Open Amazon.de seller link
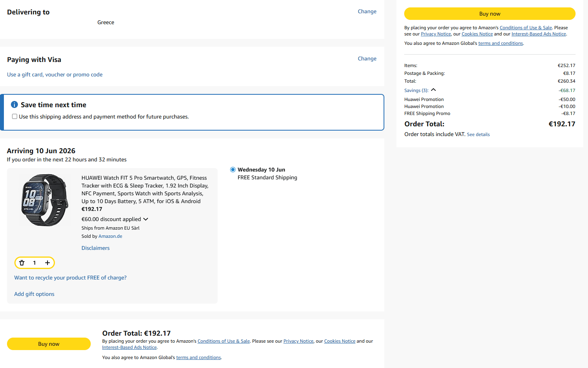This screenshot has width=588, height=368. [x=110, y=236]
